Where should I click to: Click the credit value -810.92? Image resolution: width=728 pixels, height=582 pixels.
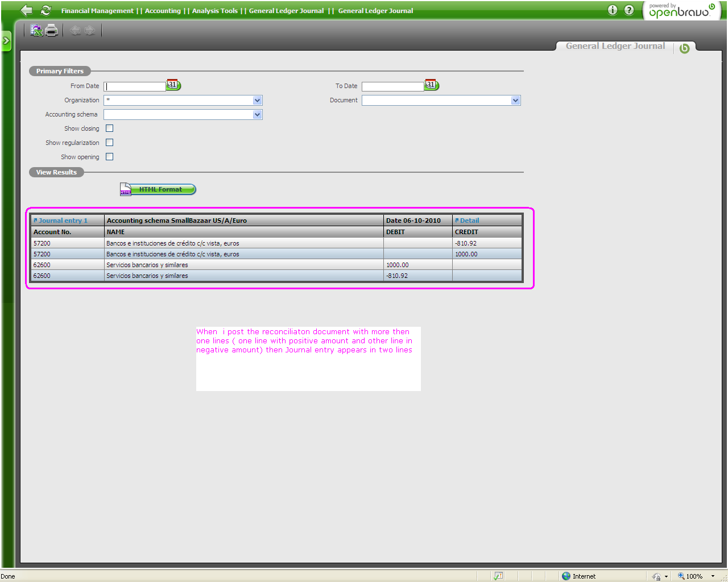click(x=466, y=243)
